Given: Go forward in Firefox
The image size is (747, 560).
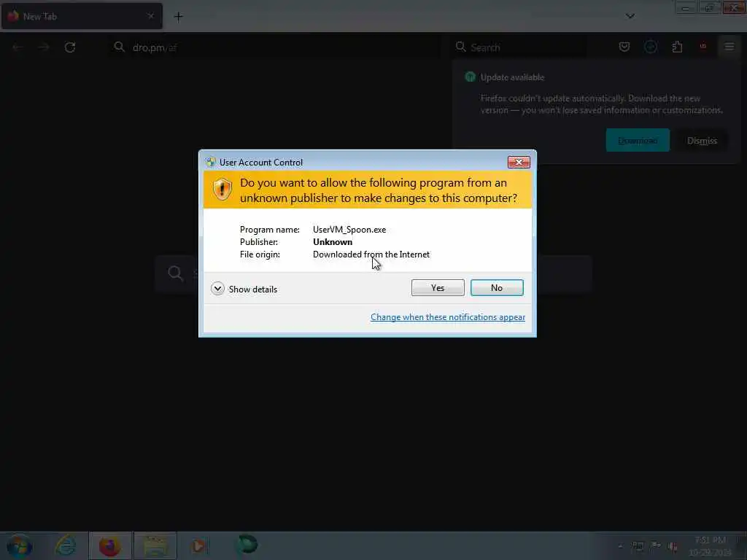Looking at the screenshot, I should [x=44, y=47].
